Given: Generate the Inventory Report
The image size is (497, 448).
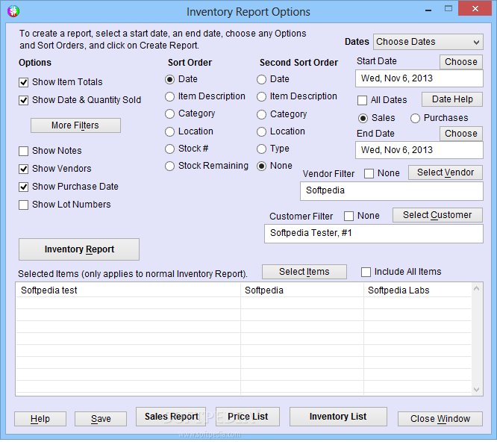Looking at the screenshot, I should 79,249.
